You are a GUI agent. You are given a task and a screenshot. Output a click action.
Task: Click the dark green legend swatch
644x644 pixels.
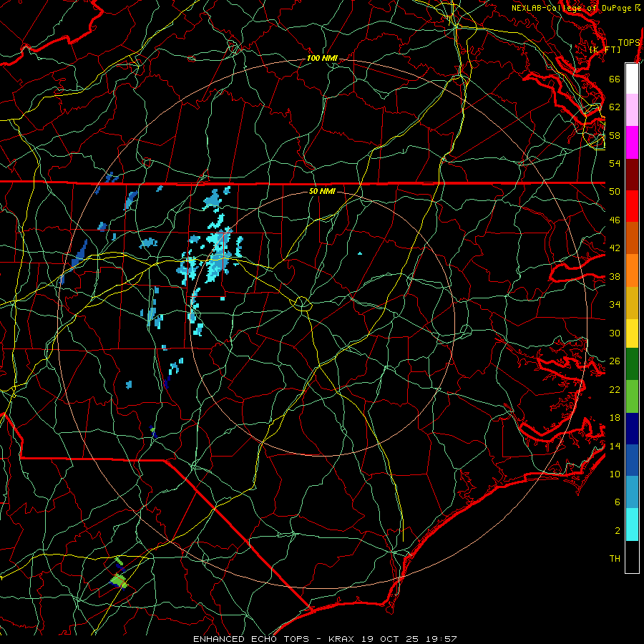coord(632,364)
